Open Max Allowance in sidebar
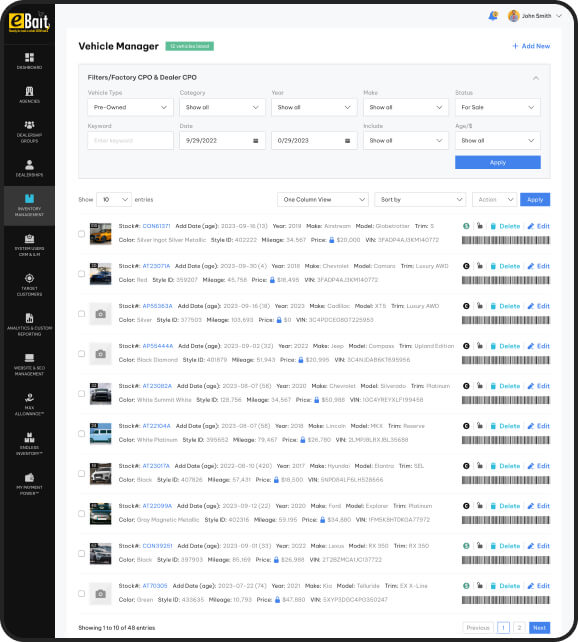 (29, 404)
